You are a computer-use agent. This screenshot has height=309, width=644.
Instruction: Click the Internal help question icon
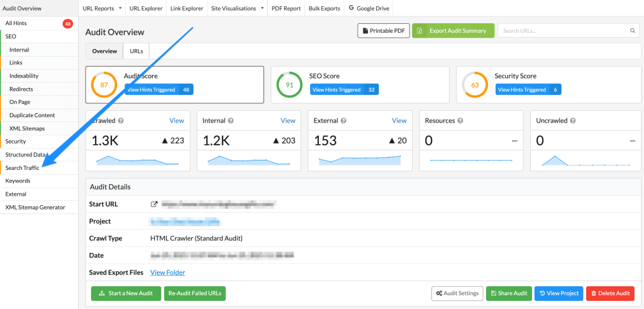click(x=231, y=121)
